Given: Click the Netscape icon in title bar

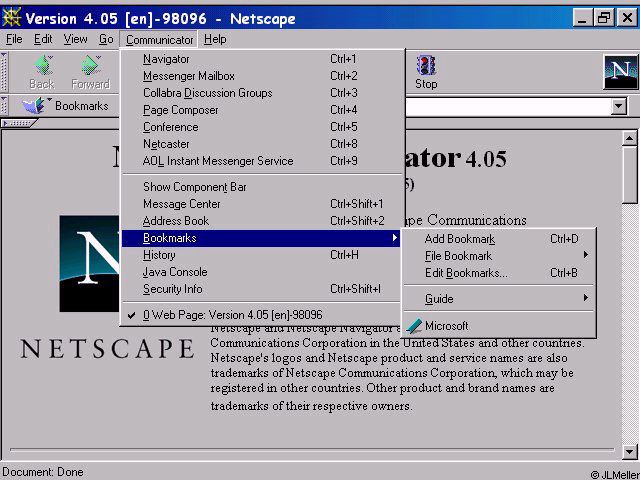Looking at the screenshot, I should pyautogui.click(x=12, y=18).
